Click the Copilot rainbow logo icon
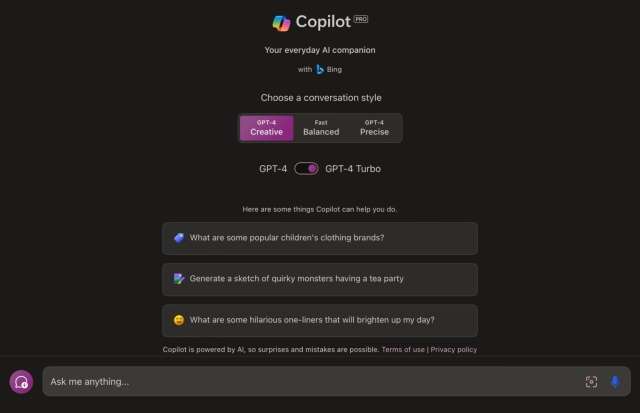 click(281, 23)
